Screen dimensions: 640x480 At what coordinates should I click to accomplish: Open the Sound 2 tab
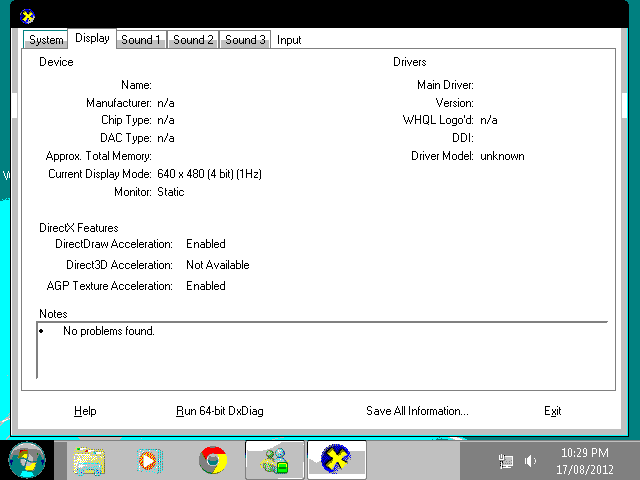click(193, 40)
